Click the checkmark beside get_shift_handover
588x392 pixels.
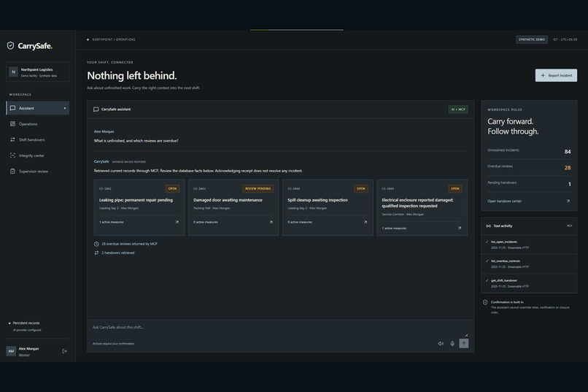(x=487, y=280)
